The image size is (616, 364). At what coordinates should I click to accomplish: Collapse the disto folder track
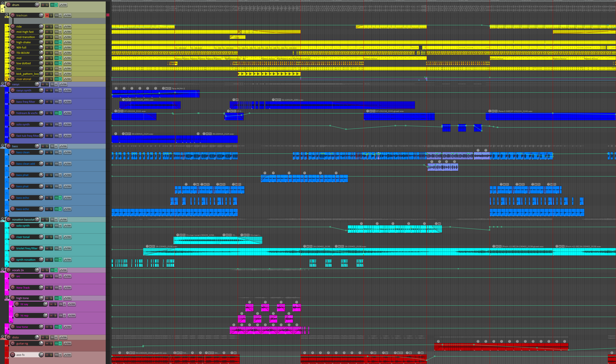coord(3,336)
